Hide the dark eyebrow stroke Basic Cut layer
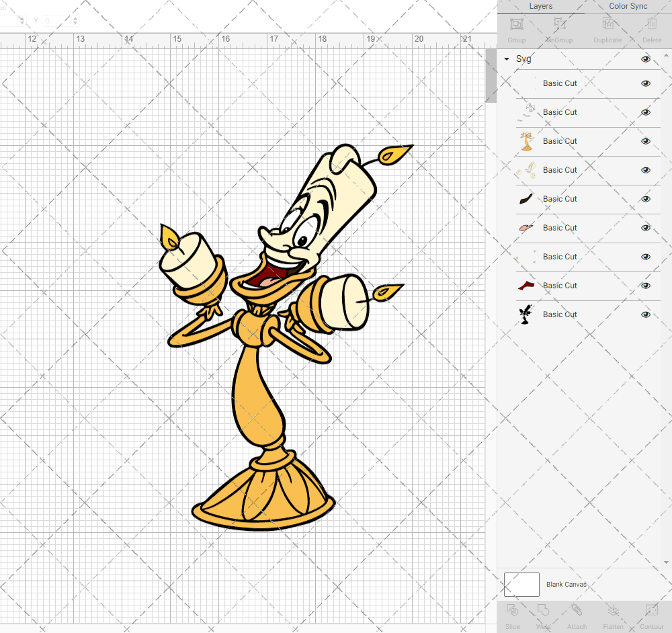Viewport: 672px width, 633px height. coord(645,199)
